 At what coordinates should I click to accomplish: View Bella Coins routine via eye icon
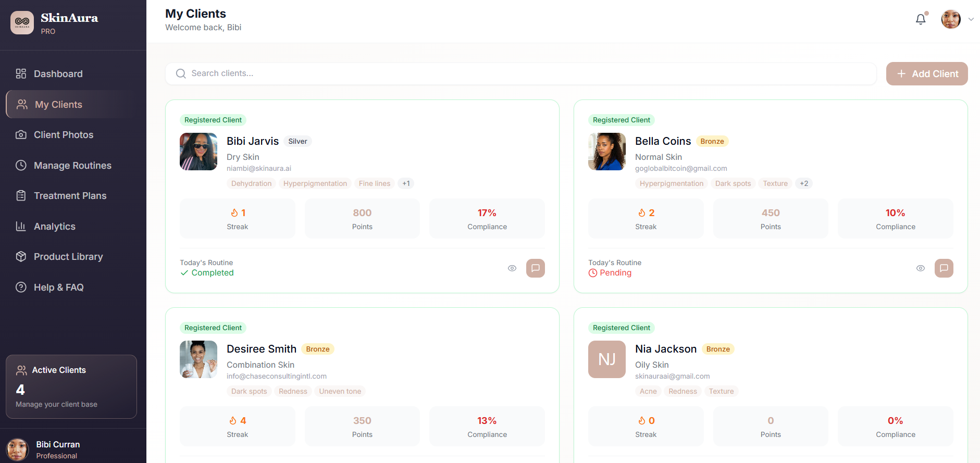(x=921, y=268)
